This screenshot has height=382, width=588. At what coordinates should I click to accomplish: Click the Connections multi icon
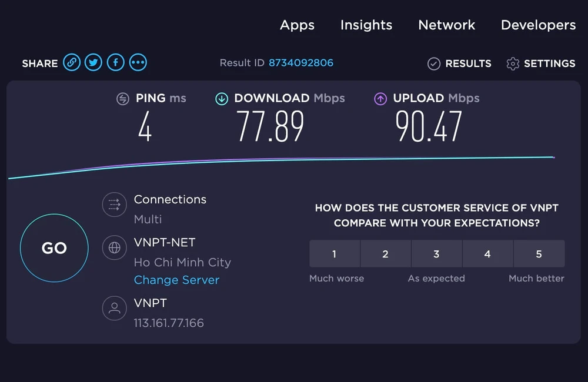[x=114, y=205]
